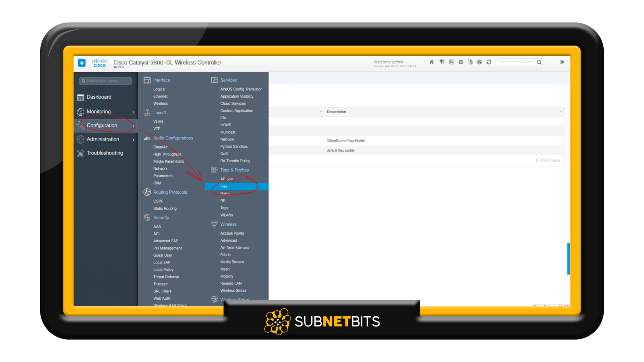Click the Monitoring gauge icon
The width and height of the screenshot is (644, 362).
tap(80, 112)
